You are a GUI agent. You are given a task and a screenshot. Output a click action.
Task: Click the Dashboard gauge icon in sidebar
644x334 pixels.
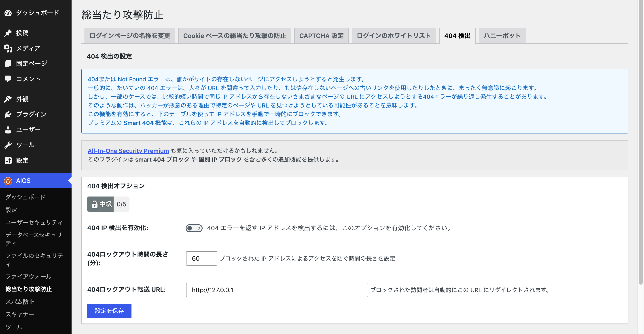tap(8, 13)
